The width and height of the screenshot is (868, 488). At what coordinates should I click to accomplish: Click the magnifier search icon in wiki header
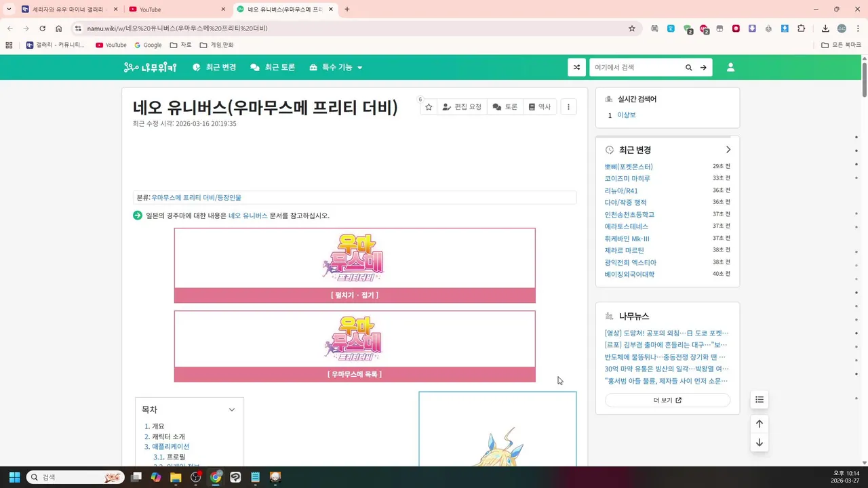click(x=689, y=67)
